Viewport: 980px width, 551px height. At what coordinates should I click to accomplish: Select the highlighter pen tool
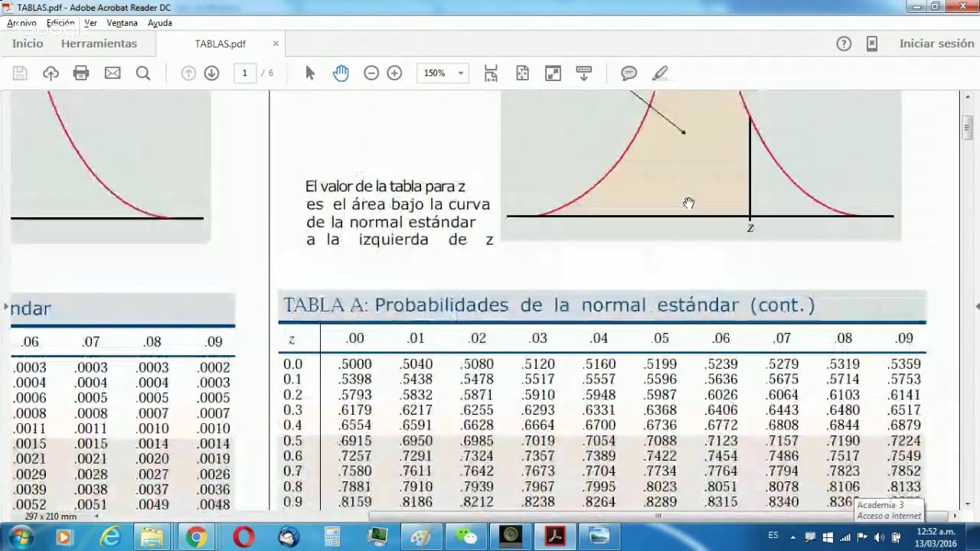coord(660,73)
